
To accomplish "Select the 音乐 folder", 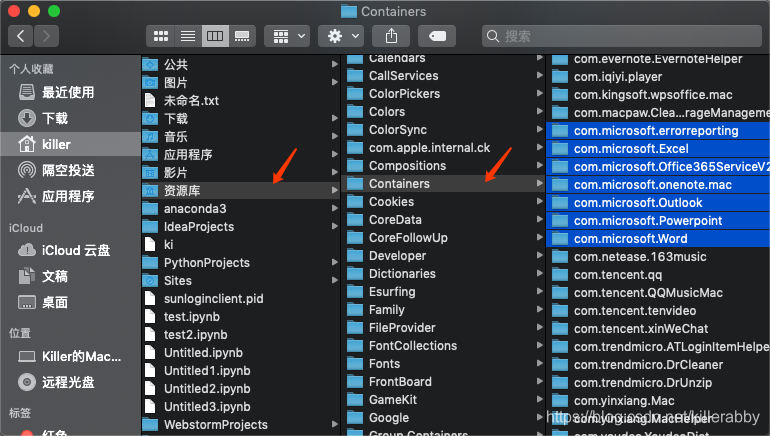I will [241, 136].
